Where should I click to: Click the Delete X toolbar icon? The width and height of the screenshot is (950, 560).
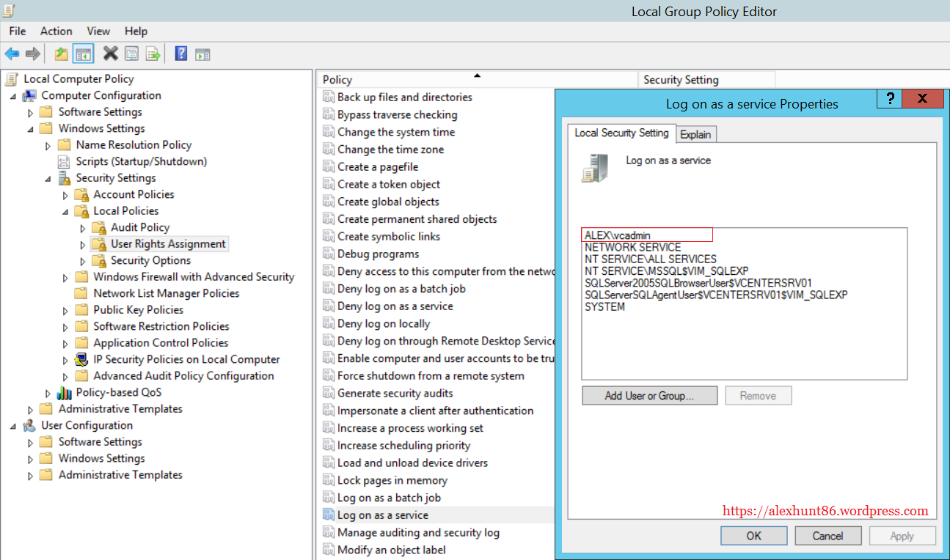pyautogui.click(x=111, y=54)
